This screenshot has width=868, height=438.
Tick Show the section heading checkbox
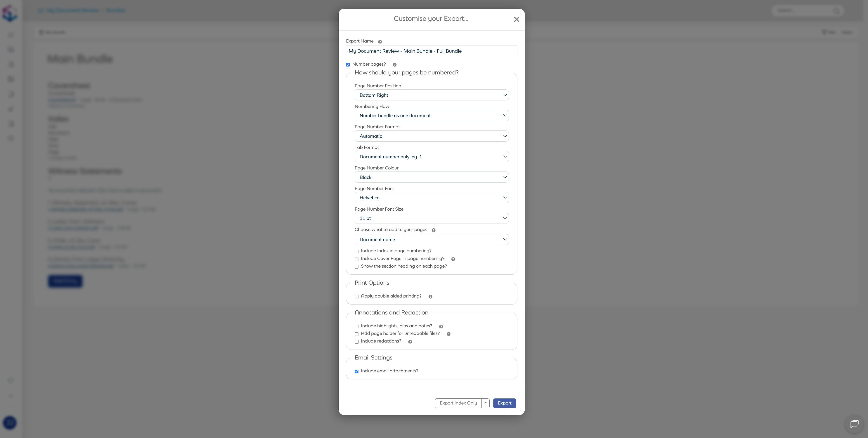(x=356, y=267)
